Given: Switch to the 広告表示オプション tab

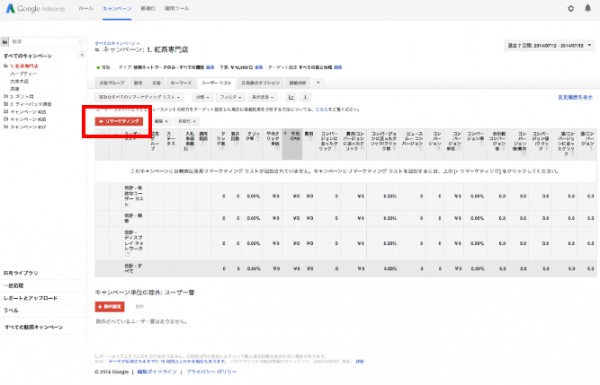Looking at the screenshot, I should pyautogui.click(x=261, y=83).
